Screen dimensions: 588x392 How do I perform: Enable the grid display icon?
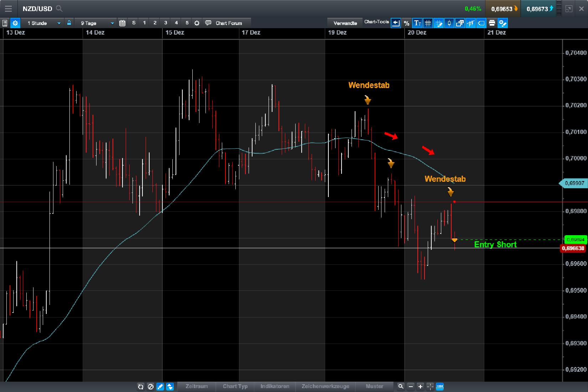click(427, 23)
